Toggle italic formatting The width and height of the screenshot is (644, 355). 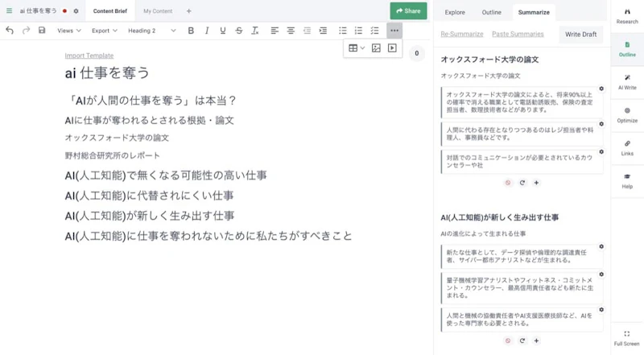207,31
